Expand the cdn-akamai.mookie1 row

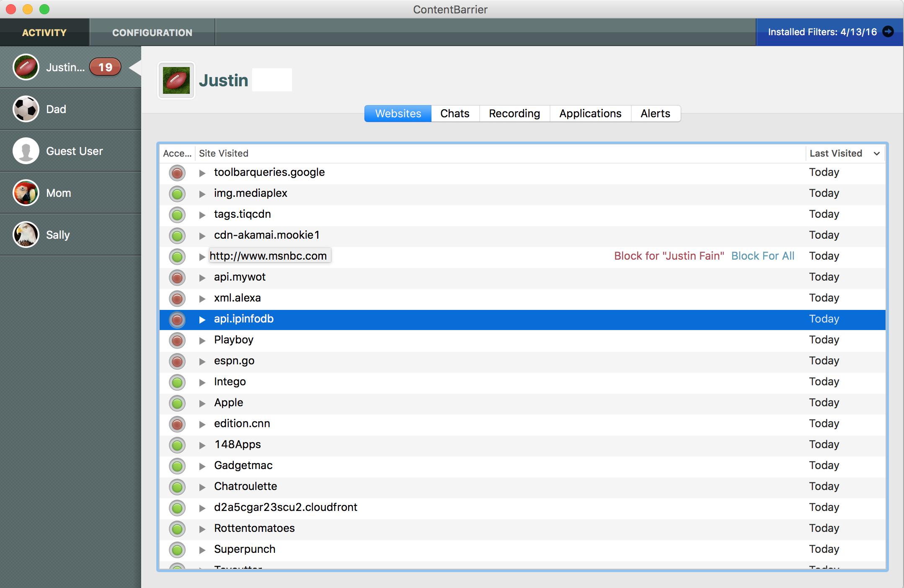tap(202, 236)
